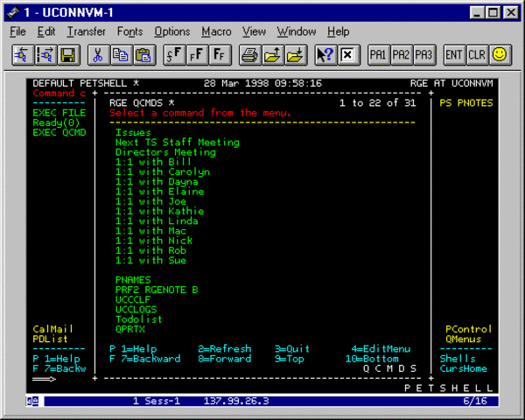Image resolution: width=525 pixels, height=420 pixels.
Task: Click the floppy disk save icon
Action: (68, 55)
